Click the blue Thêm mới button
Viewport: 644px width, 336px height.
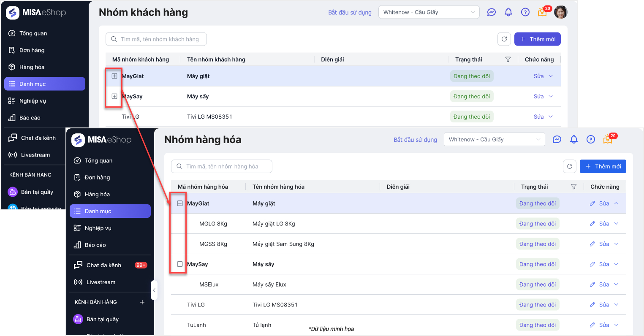point(603,166)
